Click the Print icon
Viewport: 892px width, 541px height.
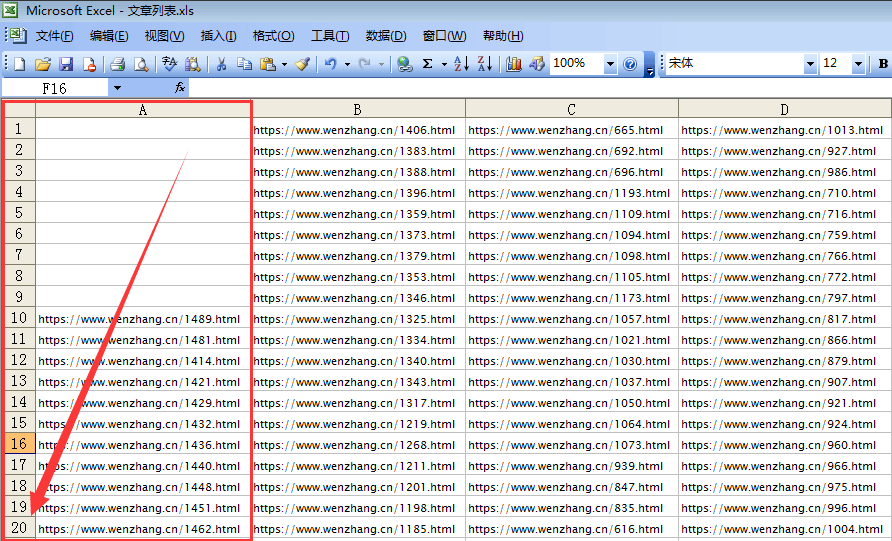118,64
